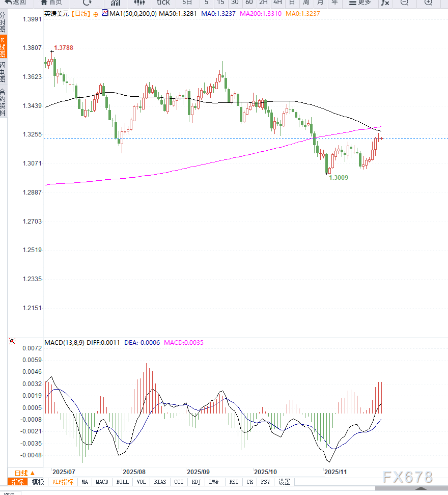Click the sun icon beside MACD panel

(x=12, y=342)
